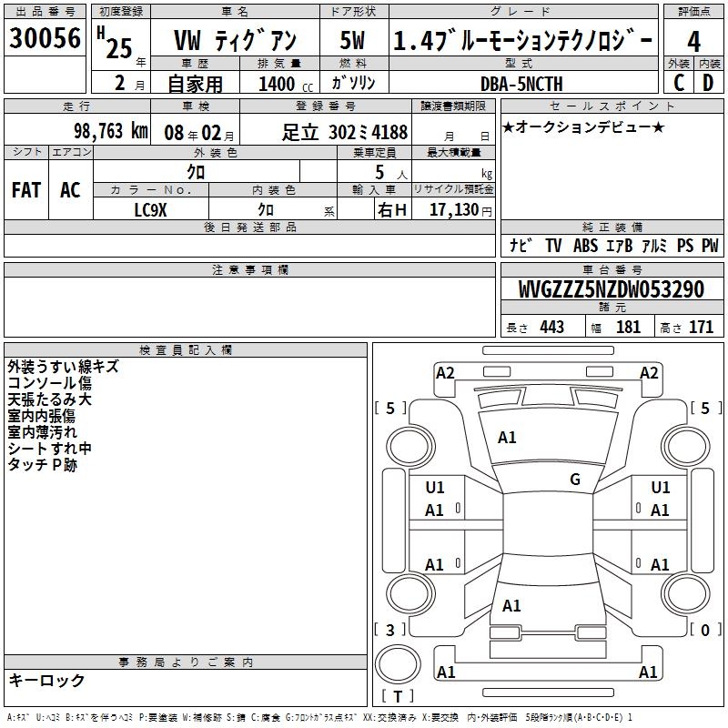Select inspector note 天張たるみ大
The height and width of the screenshot is (728, 728).
click(50, 399)
